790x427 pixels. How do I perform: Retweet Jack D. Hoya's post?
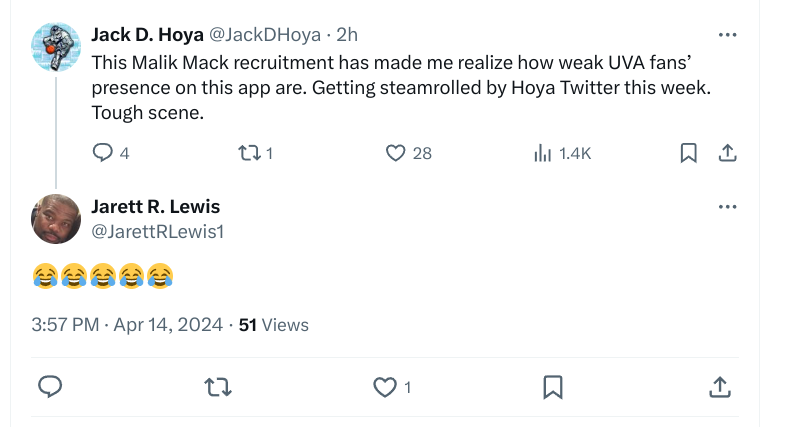pos(249,153)
